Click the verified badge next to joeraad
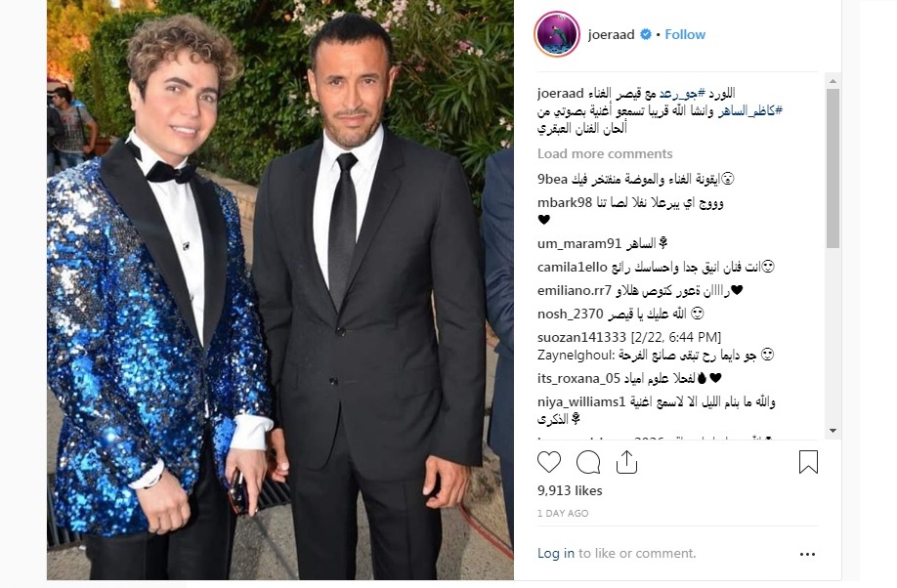This screenshot has height=588, width=897. [645, 34]
